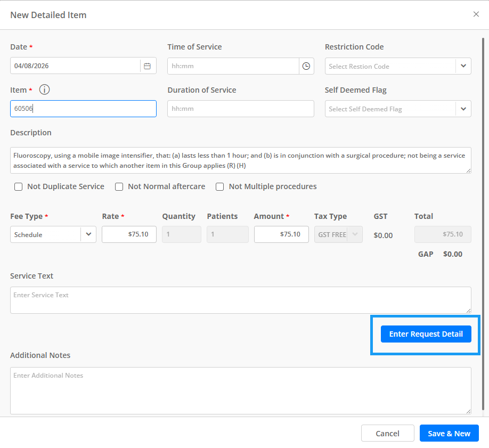The height and width of the screenshot is (448, 489).
Task: Click the Rate field showing $75.10
Action: tap(129, 234)
